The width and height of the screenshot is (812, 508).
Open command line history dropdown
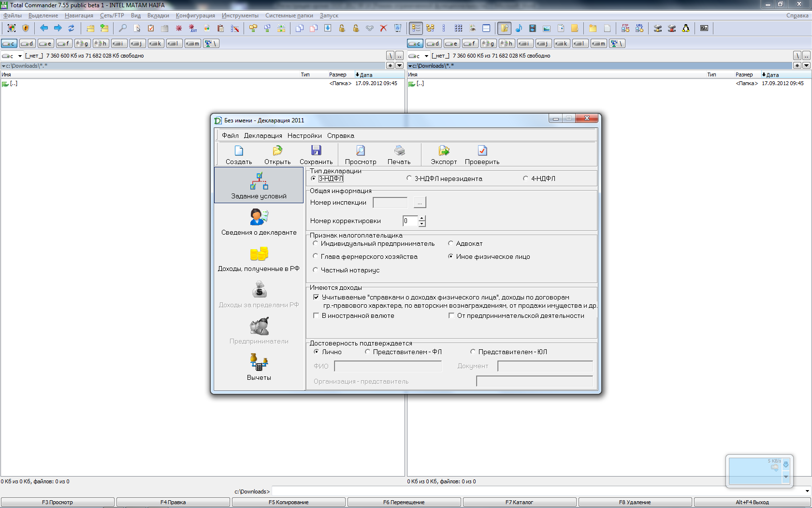point(807,491)
